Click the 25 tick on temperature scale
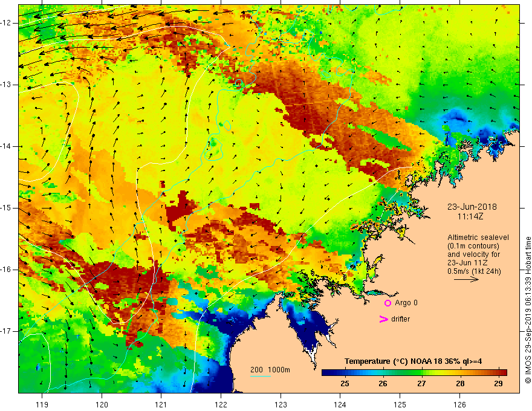Screen dimensions: 532x411 345,384
